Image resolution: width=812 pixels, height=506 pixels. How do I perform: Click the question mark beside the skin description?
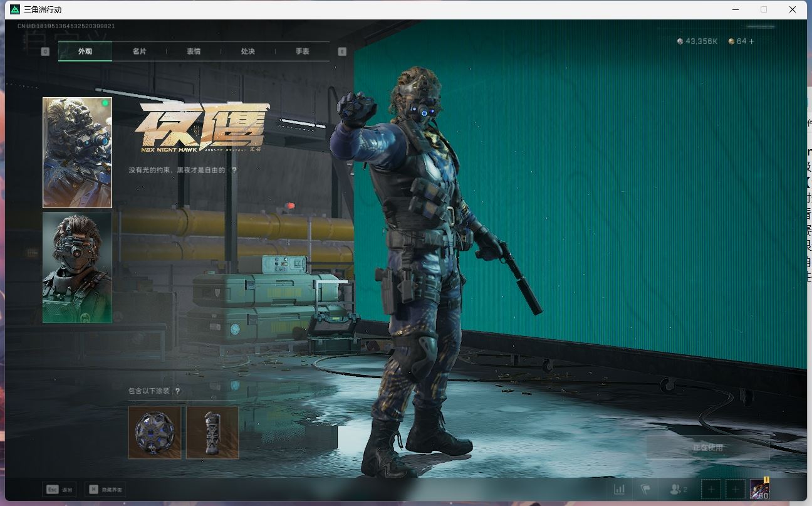pos(234,170)
